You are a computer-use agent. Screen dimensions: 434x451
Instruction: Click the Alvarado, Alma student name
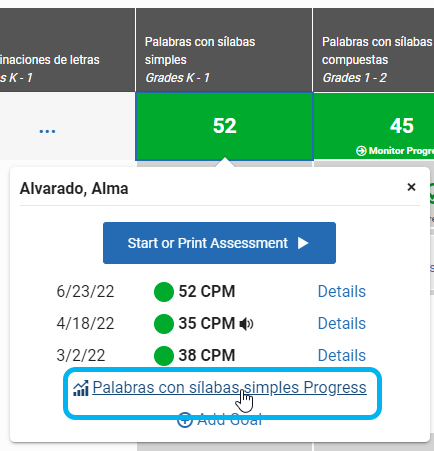74,188
